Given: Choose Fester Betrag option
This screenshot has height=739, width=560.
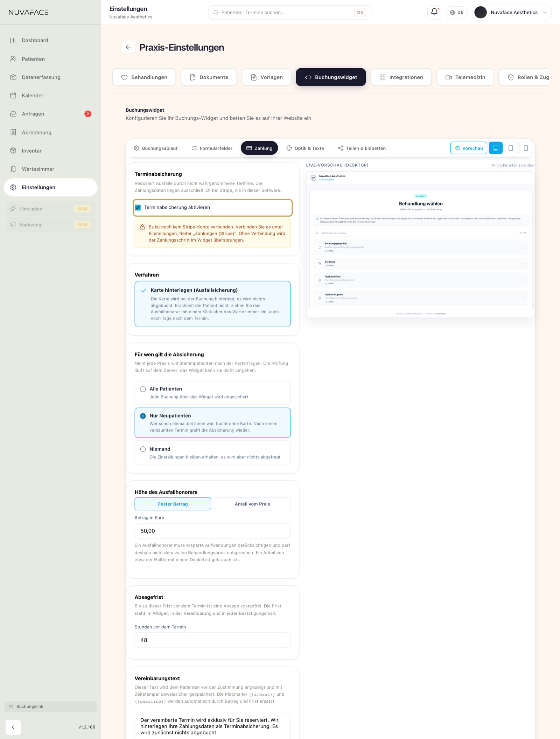Looking at the screenshot, I should coord(173,504).
